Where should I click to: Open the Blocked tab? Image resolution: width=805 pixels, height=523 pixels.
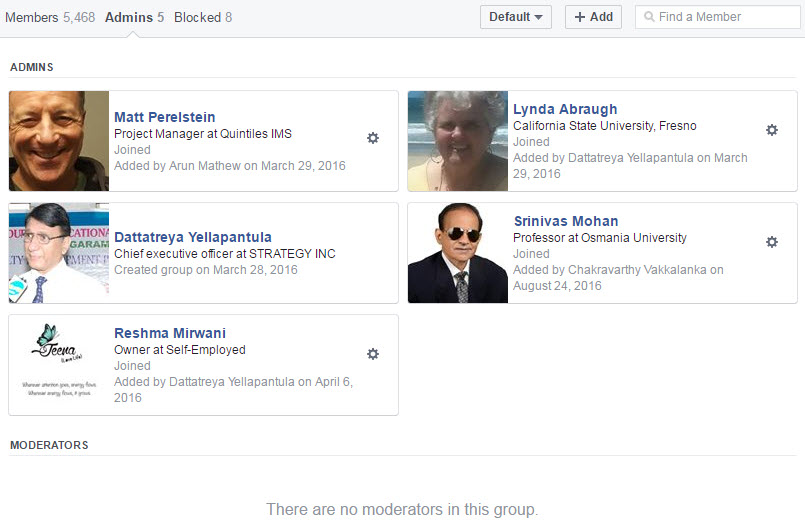coord(203,17)
